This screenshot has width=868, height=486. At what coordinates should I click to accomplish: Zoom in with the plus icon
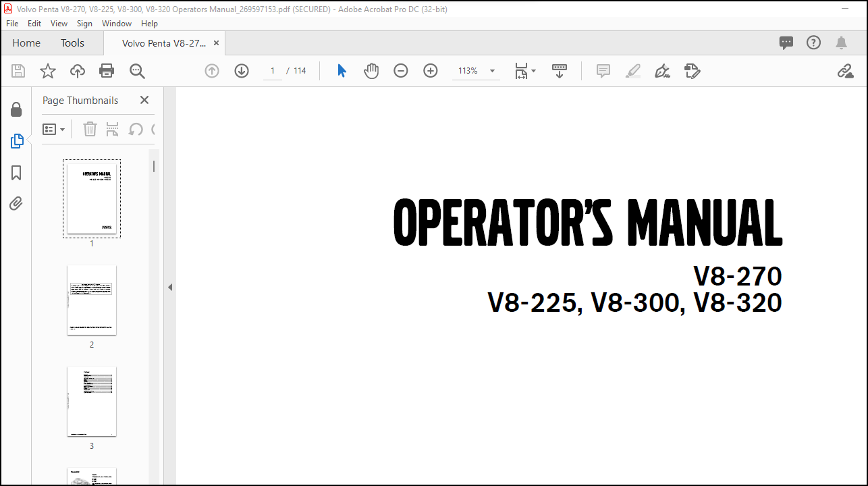pyautogui.click(x=431, y=71)
